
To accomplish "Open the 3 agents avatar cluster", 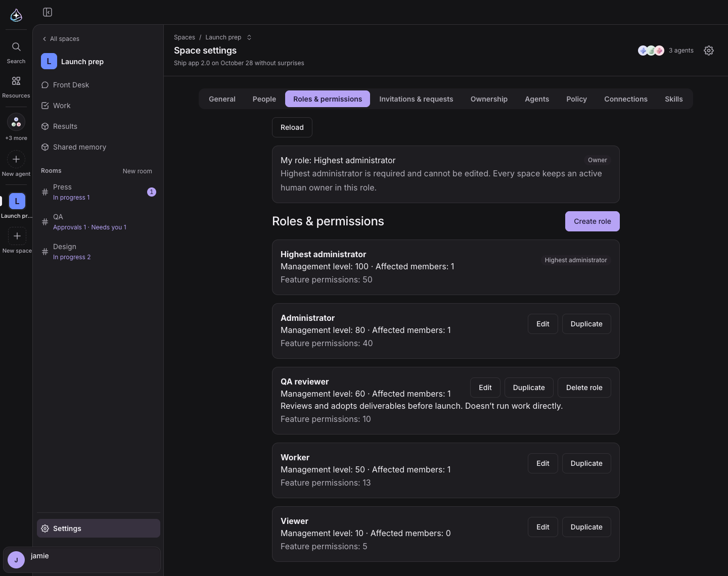I will [666, 51].
